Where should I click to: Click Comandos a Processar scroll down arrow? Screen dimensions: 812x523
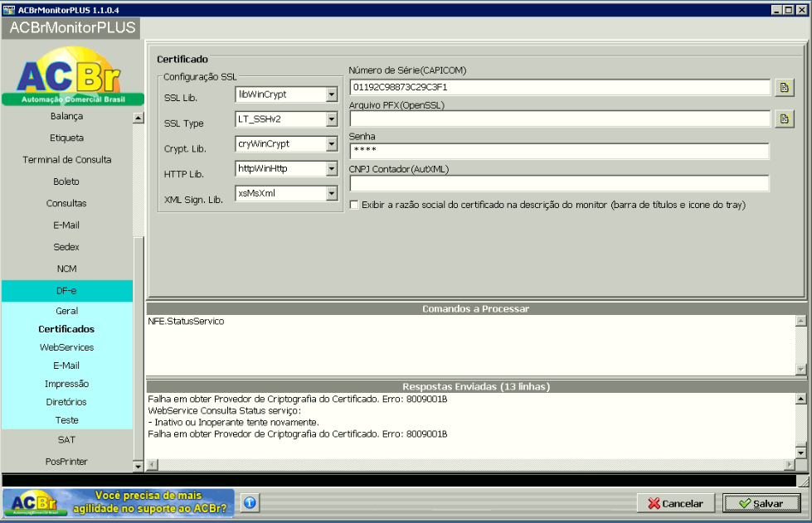click(x=800, y=370)
